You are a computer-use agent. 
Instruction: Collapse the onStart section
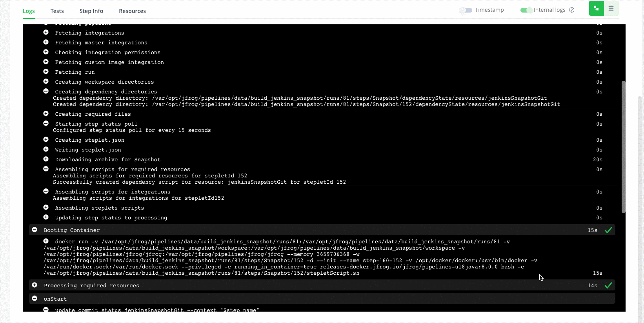pyautogui.click(x=35, y=299)
